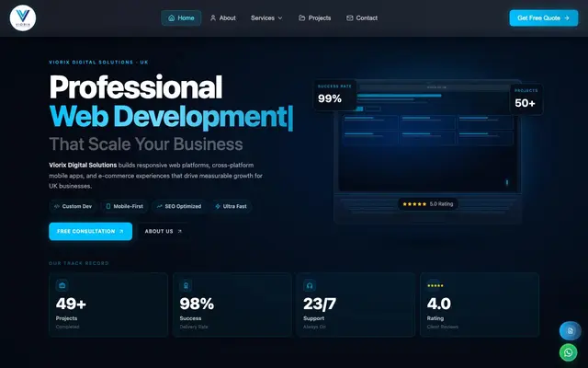Click the 49+ Projects stat
This screenshot has width=588, height=368.
108,305
